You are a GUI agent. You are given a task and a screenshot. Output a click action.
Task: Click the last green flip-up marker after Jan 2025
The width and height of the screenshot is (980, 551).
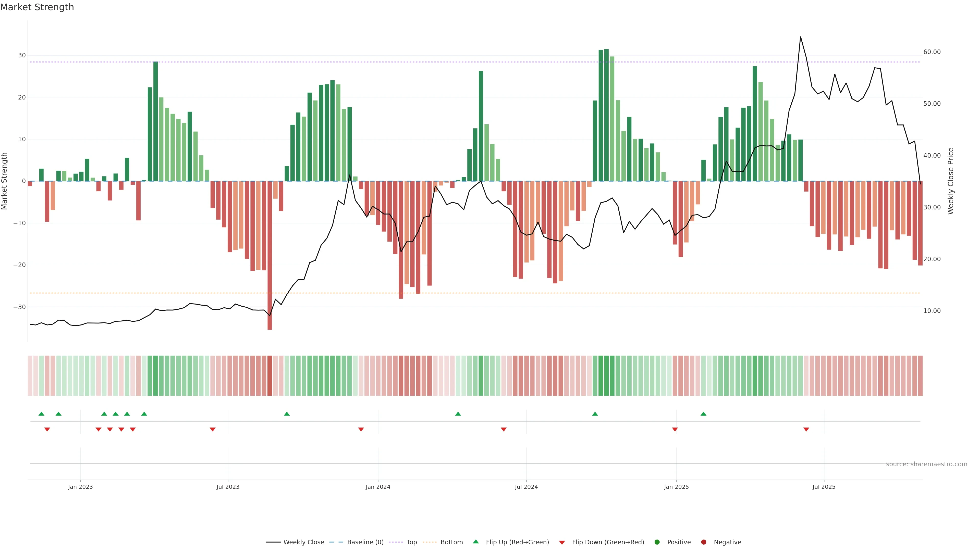(x=703, y=414)
